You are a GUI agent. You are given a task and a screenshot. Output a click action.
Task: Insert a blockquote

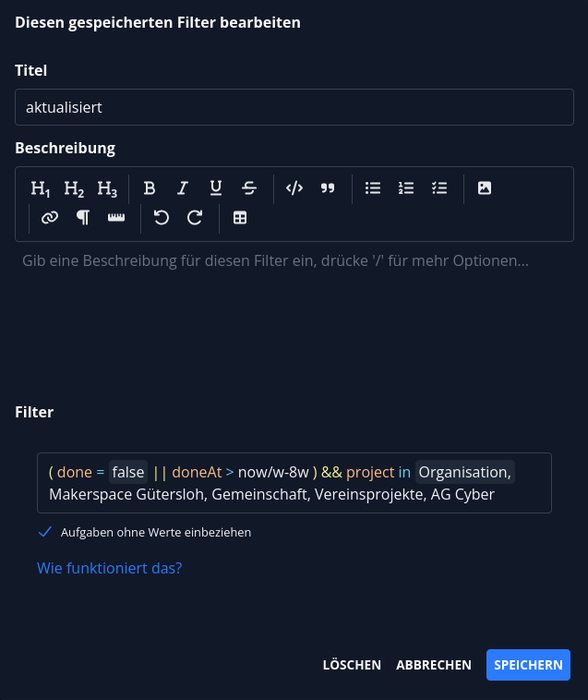[328, 188]
